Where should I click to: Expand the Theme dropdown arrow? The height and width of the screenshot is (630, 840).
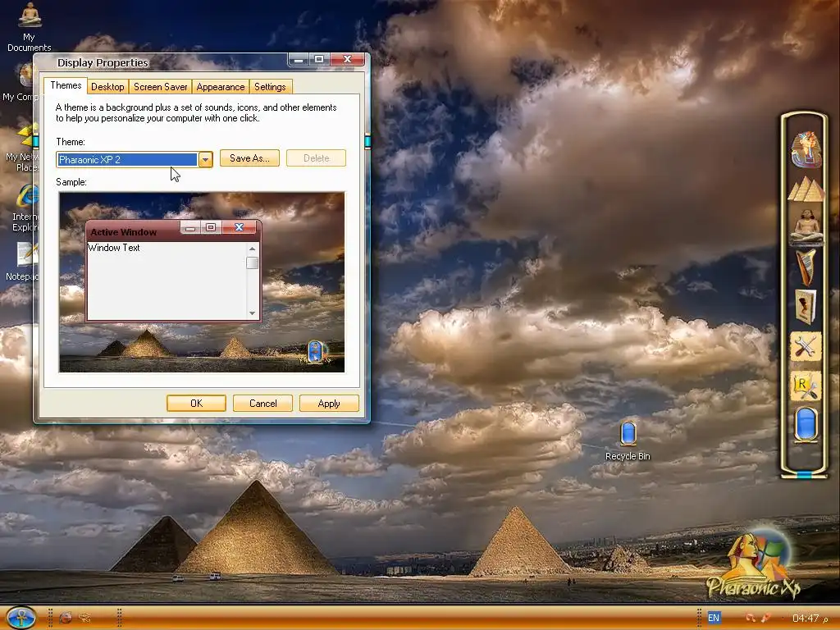[205, 160]
